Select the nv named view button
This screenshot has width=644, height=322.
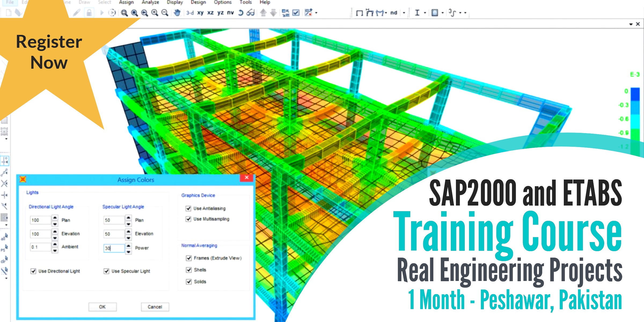(230, 12)
